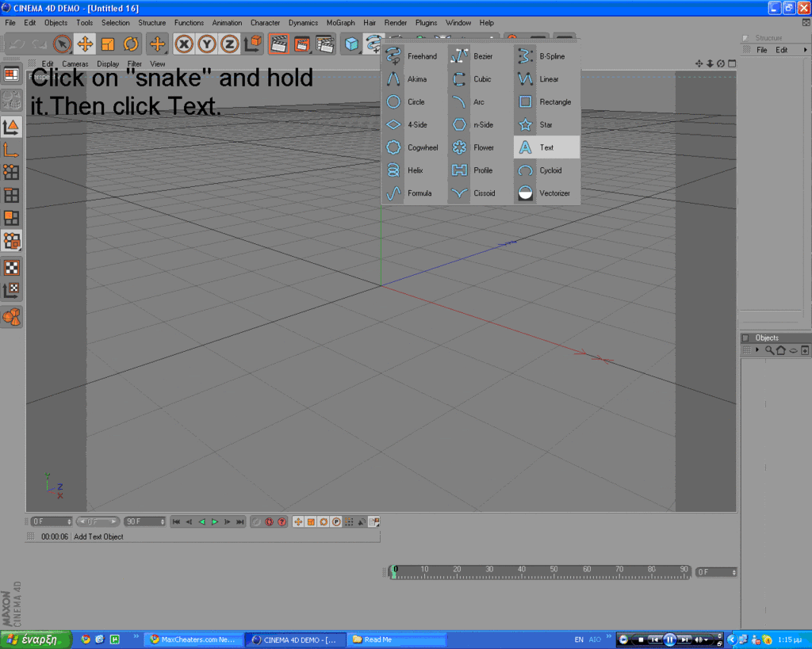This screenshot has width=812, height=649.
Task: Select the Rotate tool icon
Action: [x=131, y=44]
